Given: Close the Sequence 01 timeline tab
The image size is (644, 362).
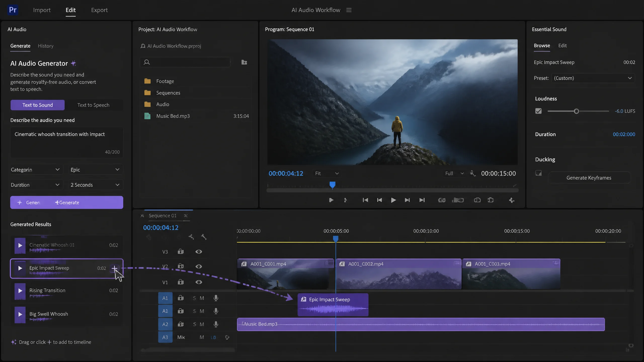Looking at the screenshot, I should pyautogui.click(x=186, y=216).
